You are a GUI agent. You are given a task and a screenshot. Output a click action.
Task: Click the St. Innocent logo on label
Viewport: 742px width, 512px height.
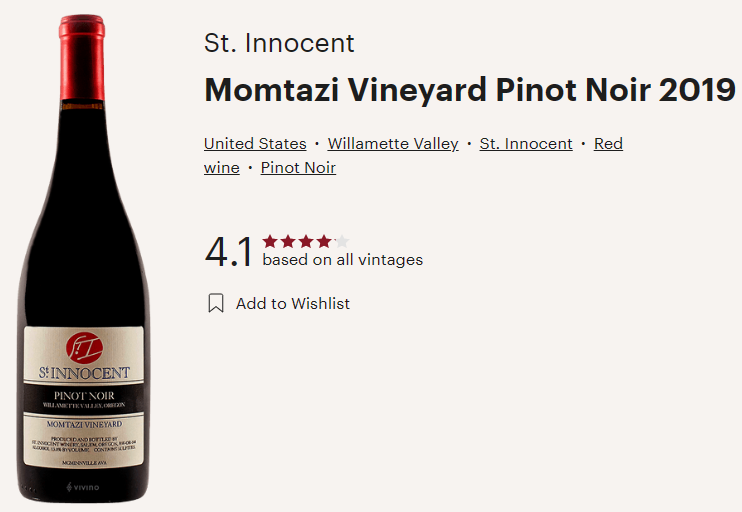pos(83,348)
